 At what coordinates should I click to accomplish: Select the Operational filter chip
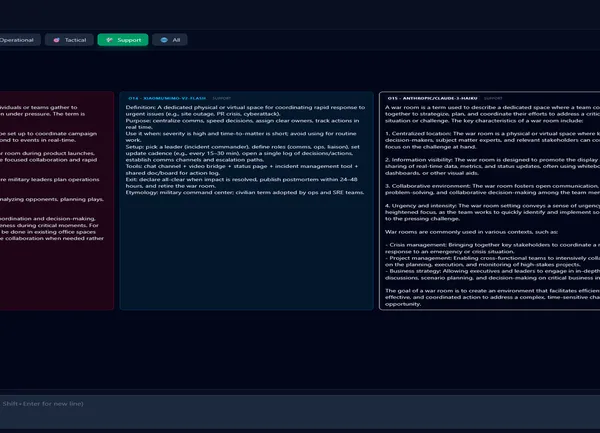point(17,40)
